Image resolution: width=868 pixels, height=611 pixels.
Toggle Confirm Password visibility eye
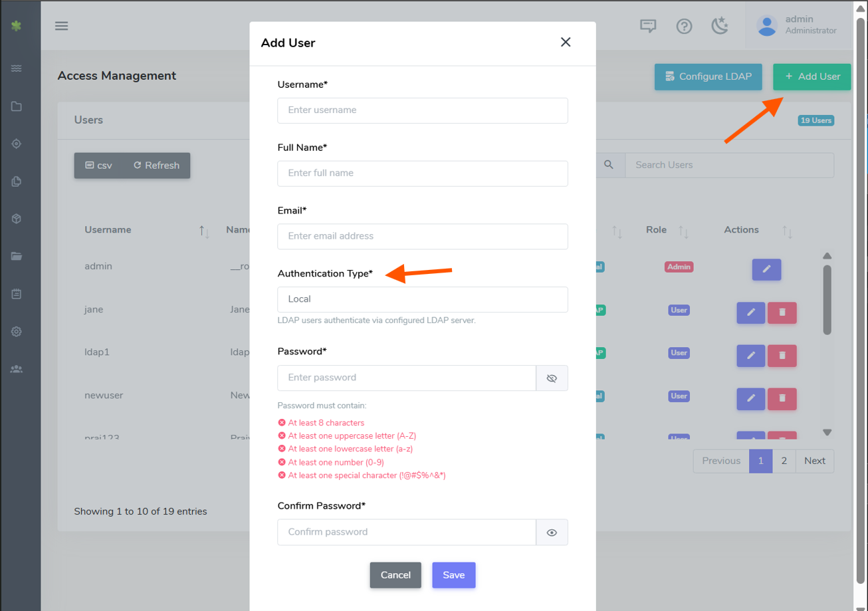552,533
